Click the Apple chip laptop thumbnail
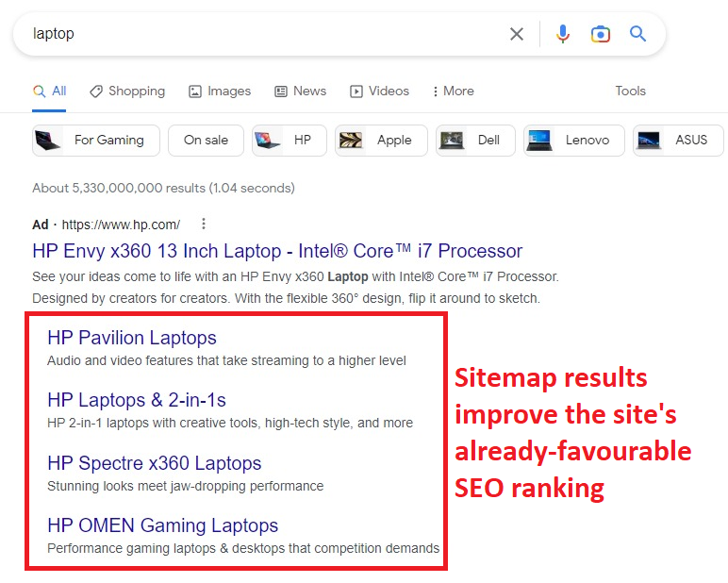Screen dimensions: 728x583 point(352,141)
